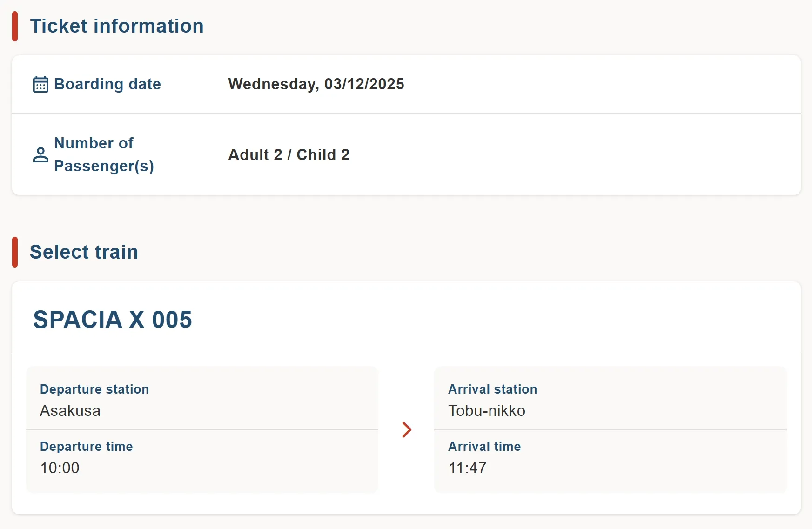Click the date Wednesday, 03/12/2025
The image size is (812, 529).
[x=316, y=84]
